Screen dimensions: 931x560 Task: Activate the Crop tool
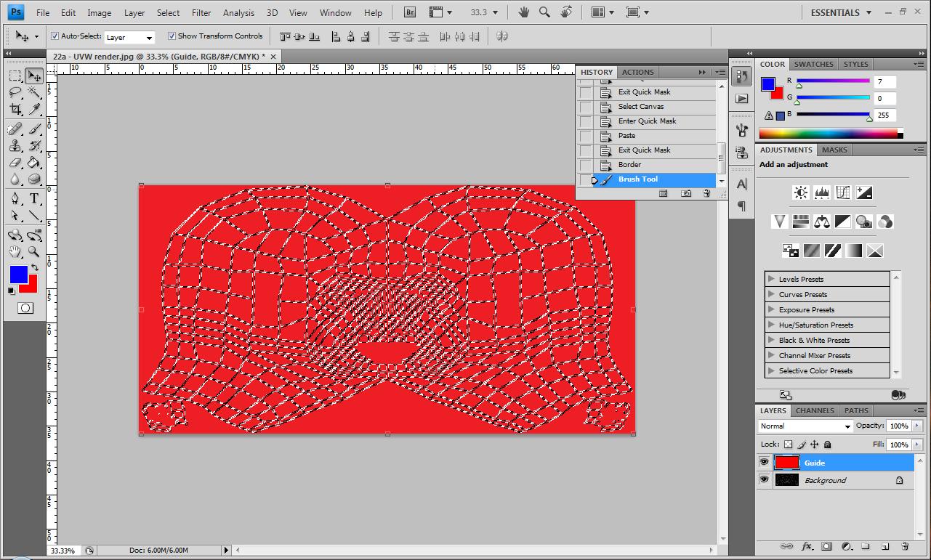point(15,109)
